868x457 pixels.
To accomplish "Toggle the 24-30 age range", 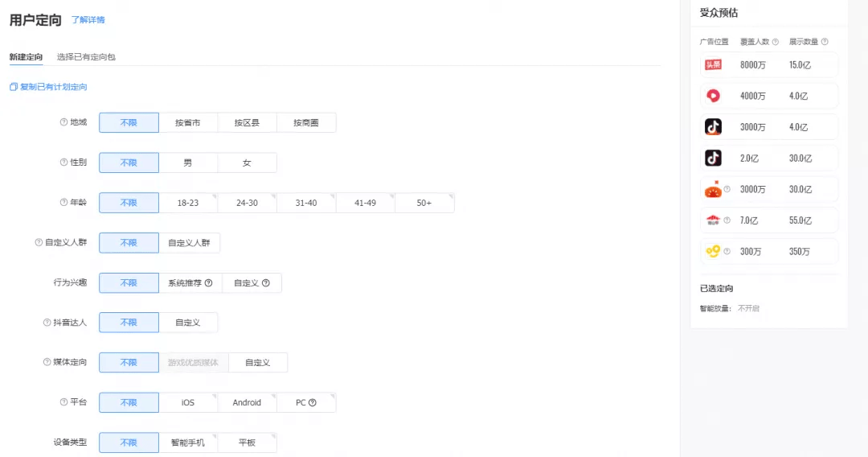I will [247, 203].
